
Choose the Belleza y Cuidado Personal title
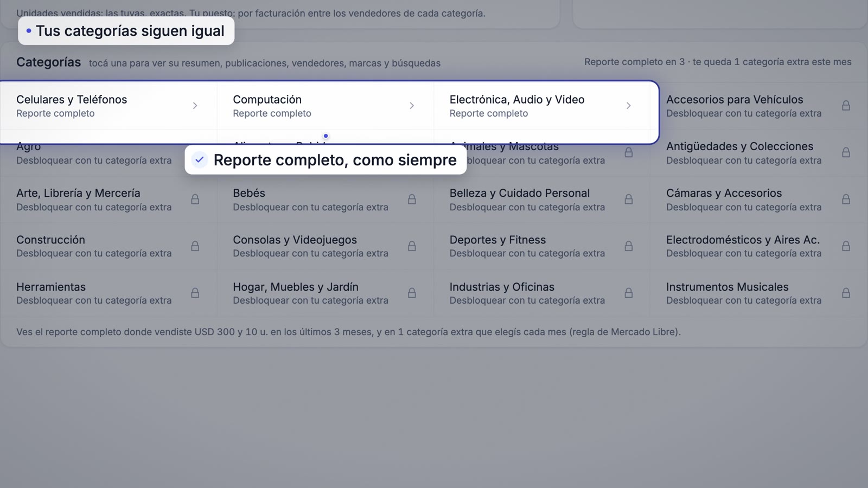[x=519, y=193]
